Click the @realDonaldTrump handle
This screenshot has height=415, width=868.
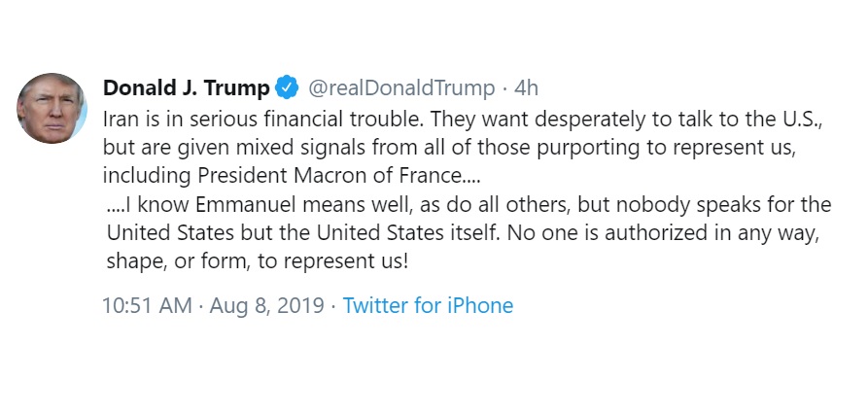pos(401,88)
